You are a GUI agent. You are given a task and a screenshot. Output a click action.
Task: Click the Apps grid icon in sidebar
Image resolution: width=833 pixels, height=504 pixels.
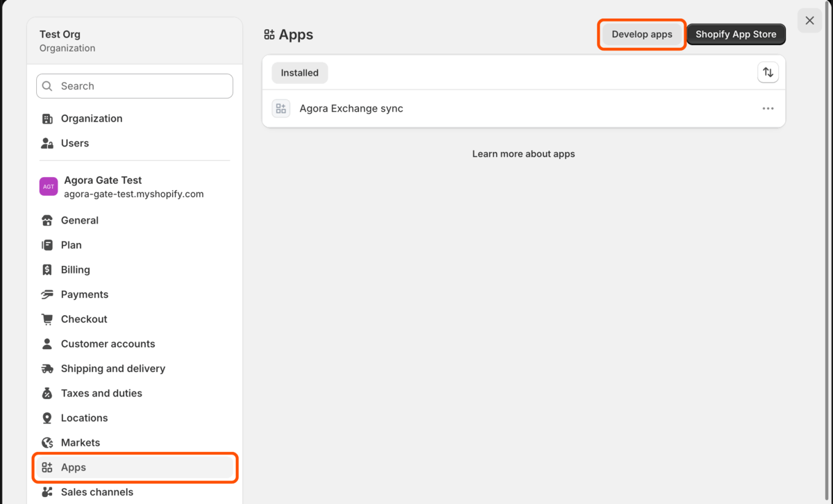(x=47, y=467)
